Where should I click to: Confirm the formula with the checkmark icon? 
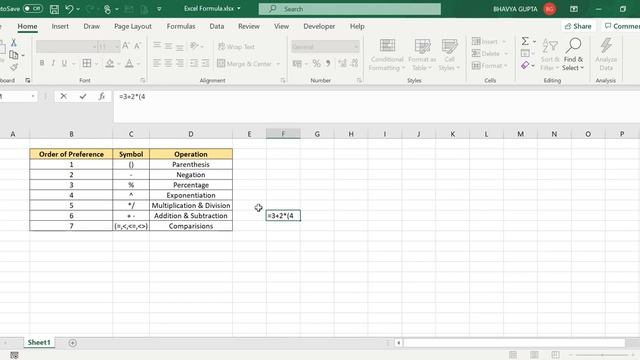(x=83, y=96)
